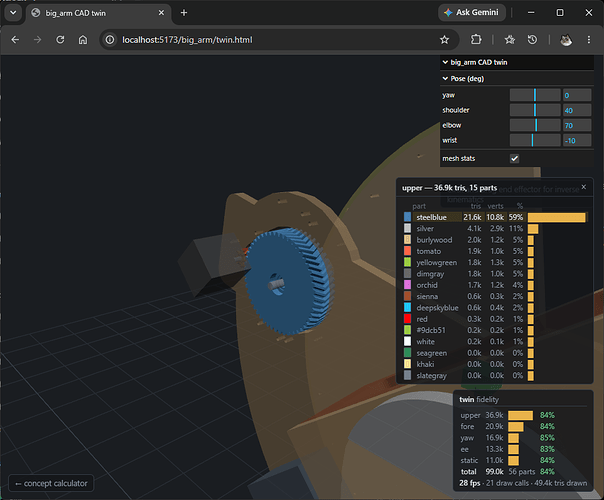Adjust the shoulder slider
This screenshot has height=500, width=604.
tap(535, 110)
